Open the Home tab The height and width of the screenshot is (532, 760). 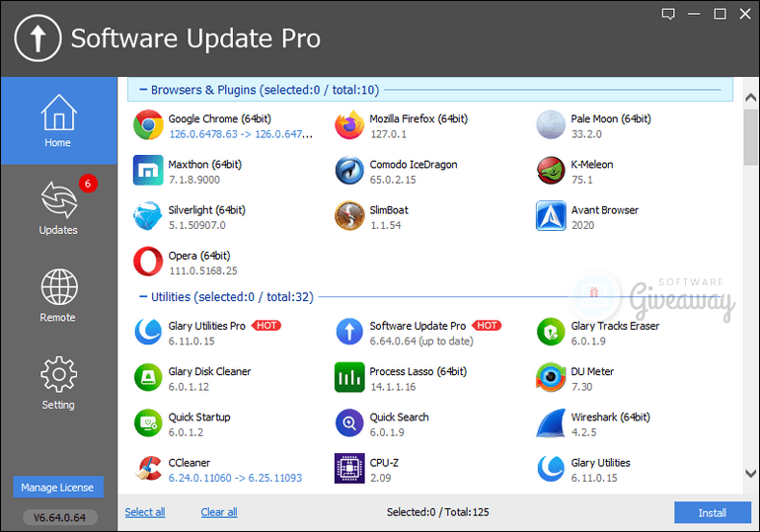[x=58, y=120]
